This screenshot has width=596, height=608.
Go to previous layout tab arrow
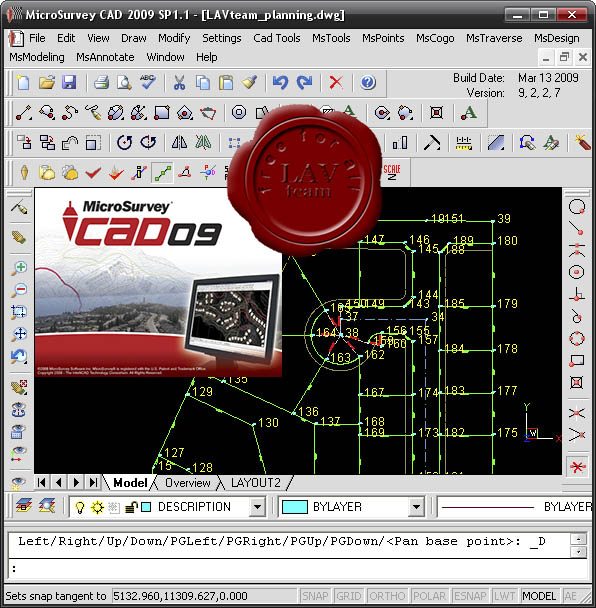[59, 482]
